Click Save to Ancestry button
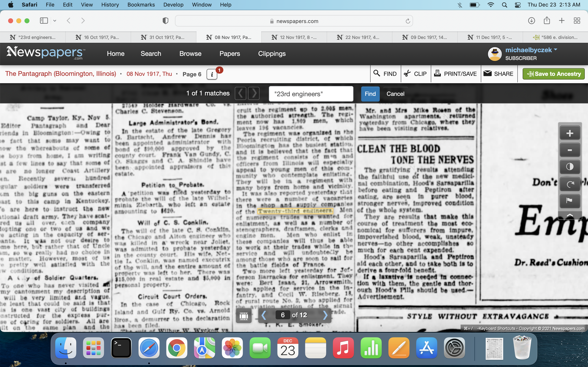Image resolution: width=588 pixels, height=367 pixels. coord(553,74)
